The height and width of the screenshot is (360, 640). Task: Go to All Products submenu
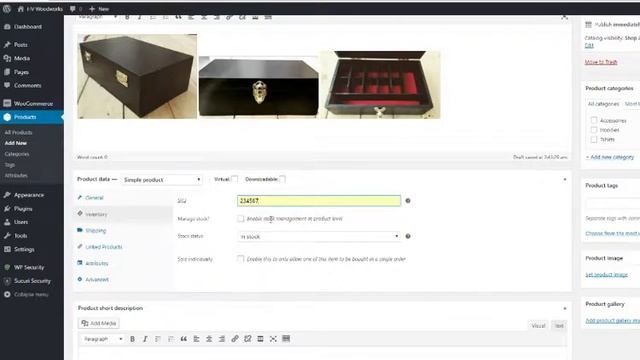point(18,132)
